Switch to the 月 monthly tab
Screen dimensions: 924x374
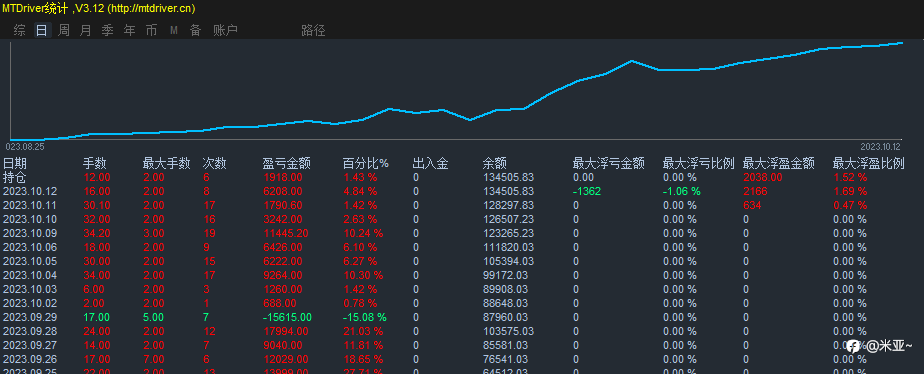pos(85,31)
